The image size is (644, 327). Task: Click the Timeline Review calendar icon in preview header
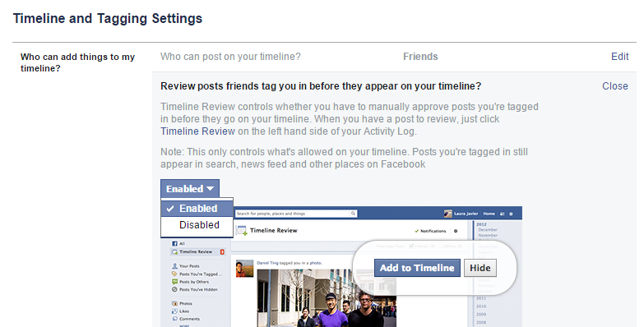[x=242, y=231]
